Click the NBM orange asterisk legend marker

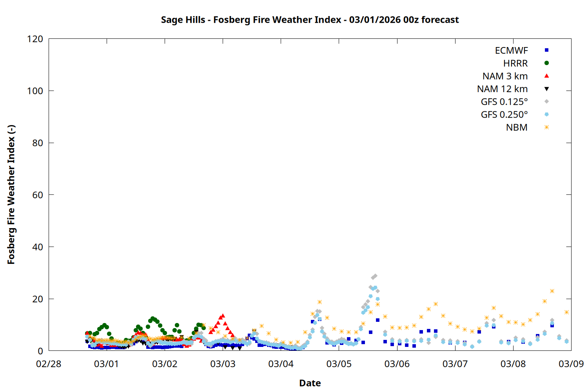point(546,127)
